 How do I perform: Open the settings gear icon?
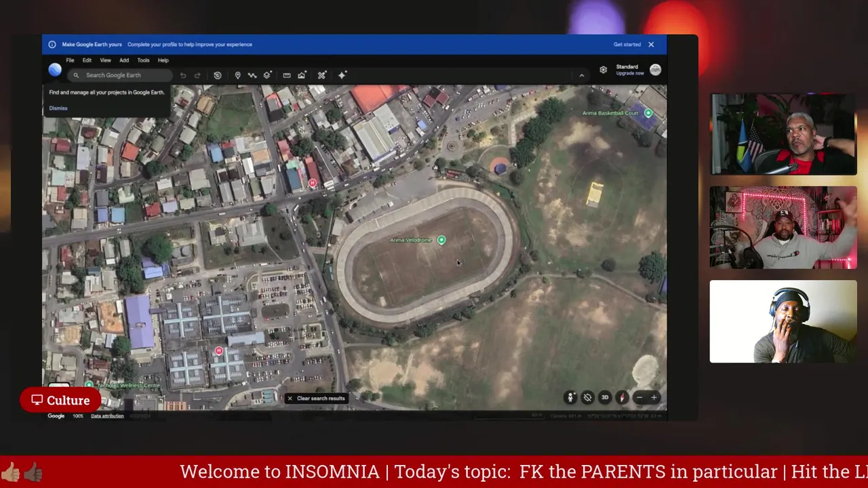[603, 70]
